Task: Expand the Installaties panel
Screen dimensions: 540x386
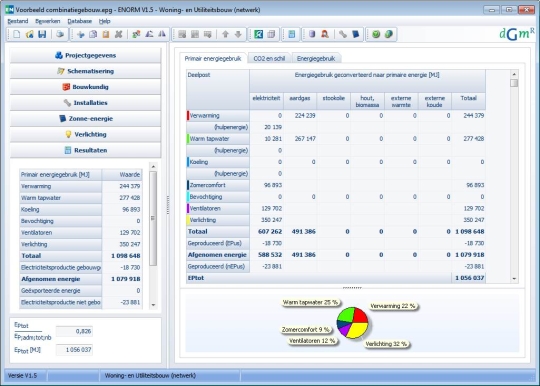Action: pos(85,103)
